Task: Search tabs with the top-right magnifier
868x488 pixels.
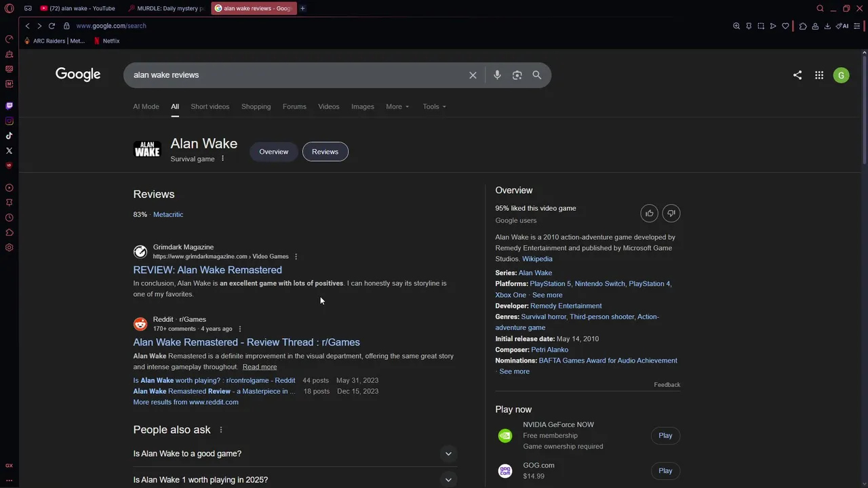Action: (x=820, y=9)
